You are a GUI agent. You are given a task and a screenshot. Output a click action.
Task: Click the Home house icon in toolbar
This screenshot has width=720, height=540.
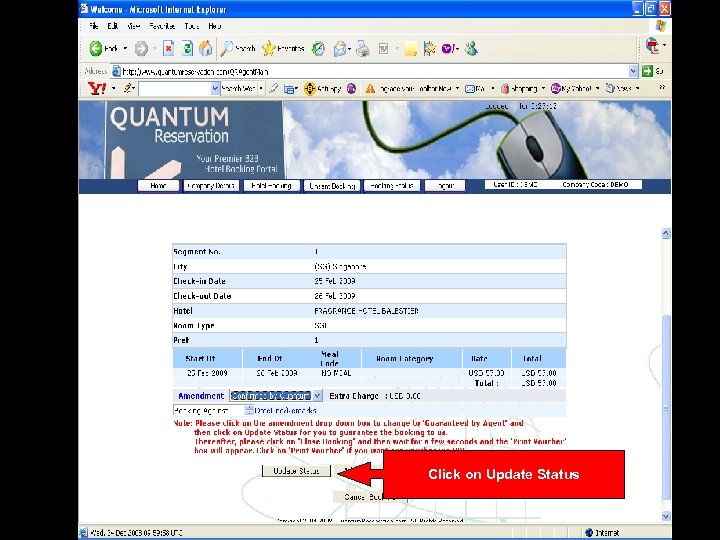pyautogui.click(x=206, y=48)
